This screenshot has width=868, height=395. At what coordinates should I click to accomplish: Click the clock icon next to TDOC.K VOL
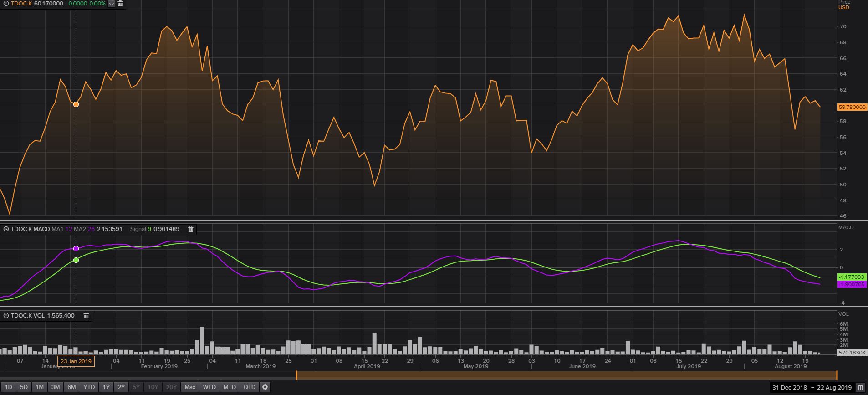point(6,316)
